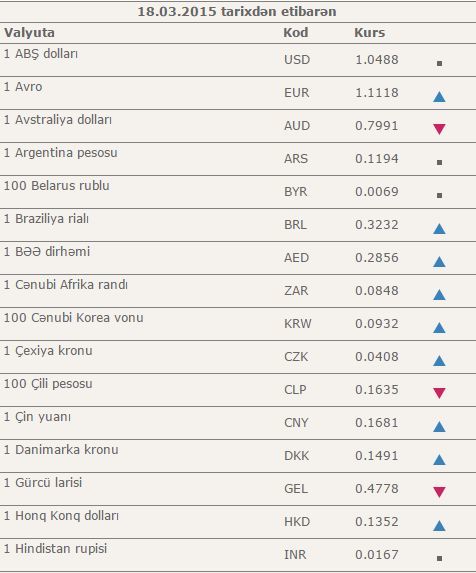Click the unchanged square marker for USD

pyautogui.click(x=439, y=64)
